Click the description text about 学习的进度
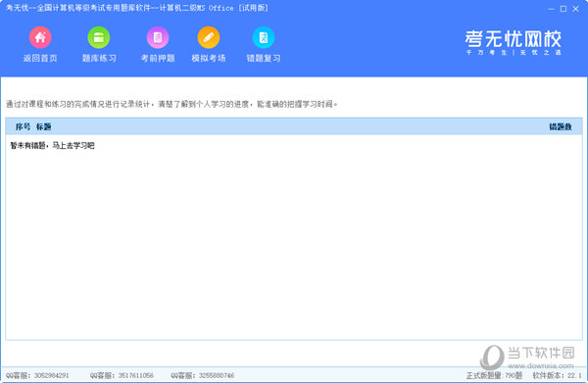The width and height of the screenshot is (588, 383). point(171,104)
